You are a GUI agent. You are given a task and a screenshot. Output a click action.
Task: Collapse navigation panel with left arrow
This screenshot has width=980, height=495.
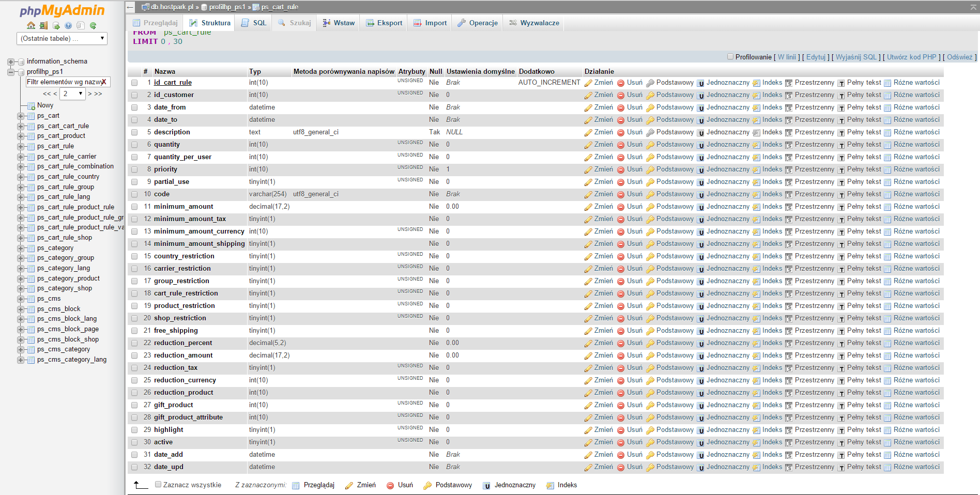[x=130, y=7]
